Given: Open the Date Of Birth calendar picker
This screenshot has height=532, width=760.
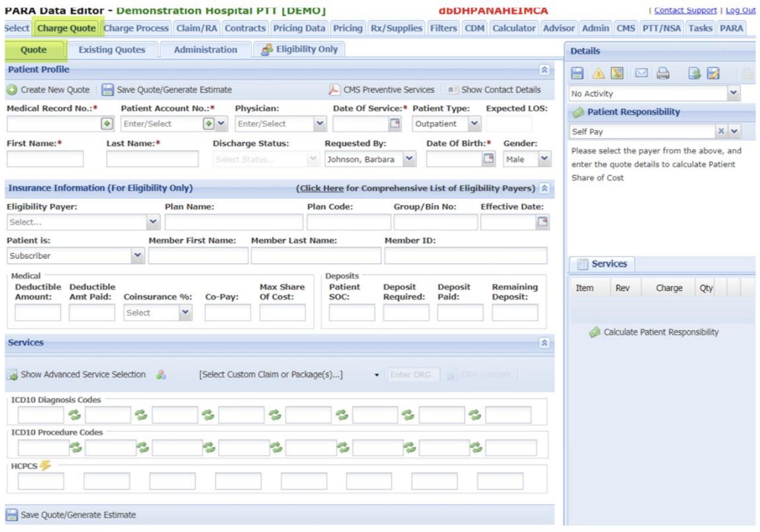Looking at the screenshot, I should (x=488, y=159).
